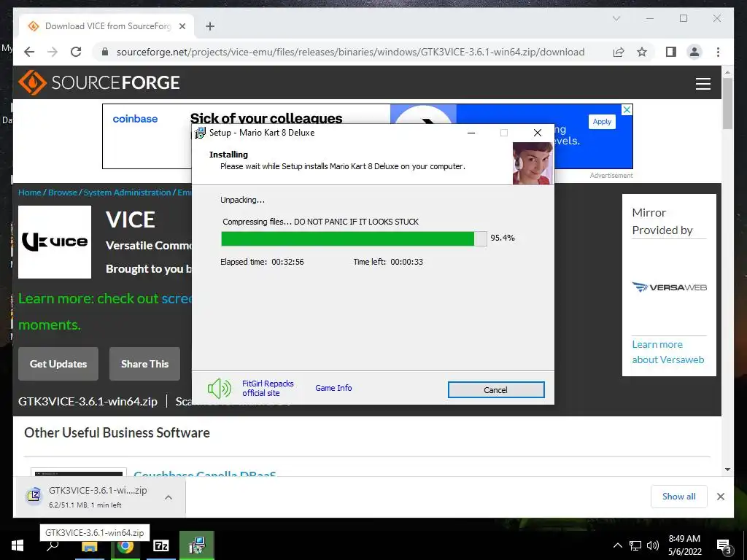Close the coinbase advertisement
747x560 pixels.
click(x=627, y=109)
